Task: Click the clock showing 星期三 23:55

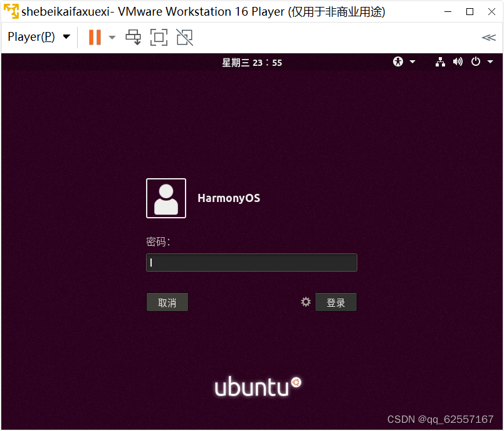Action: pos(251,62)
